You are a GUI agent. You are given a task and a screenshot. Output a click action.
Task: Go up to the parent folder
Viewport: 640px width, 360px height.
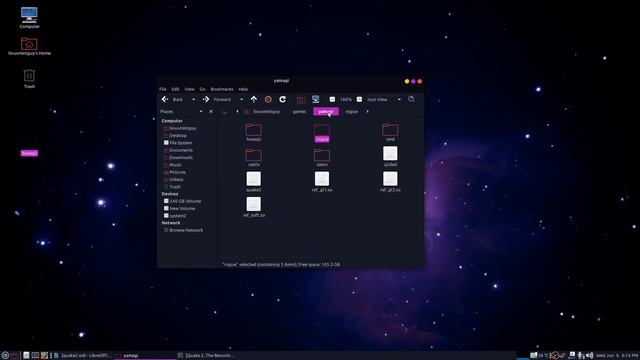(254, 99)
